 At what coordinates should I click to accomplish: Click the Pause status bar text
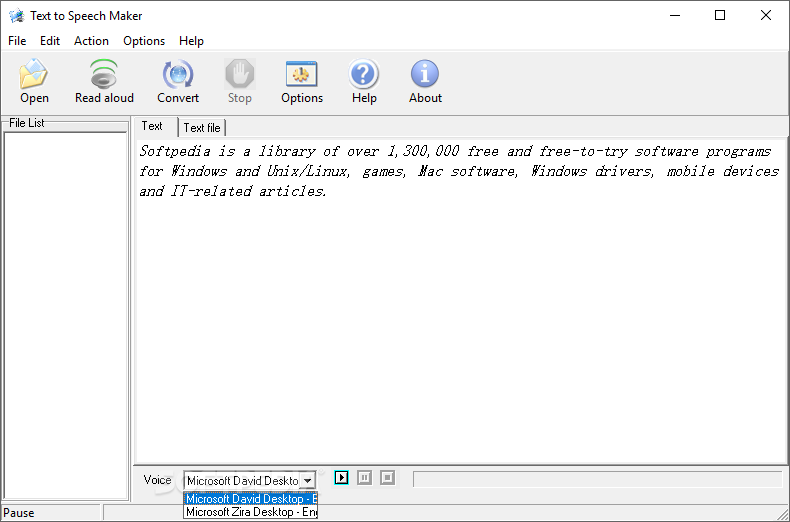[19, 513]
